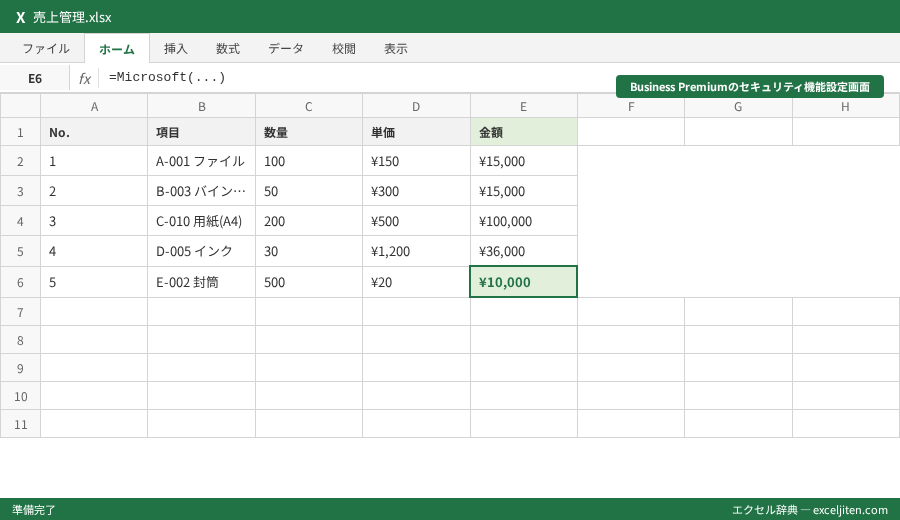Viewport: 900px width, 520px height.
Task: Click the name box showing E6
Action: click(35, 79)
